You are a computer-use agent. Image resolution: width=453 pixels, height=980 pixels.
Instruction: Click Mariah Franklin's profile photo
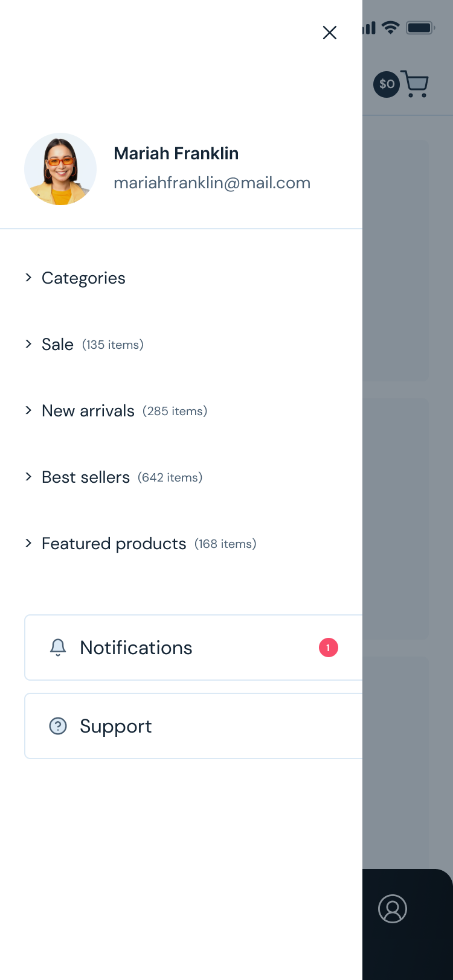[60, 169]
